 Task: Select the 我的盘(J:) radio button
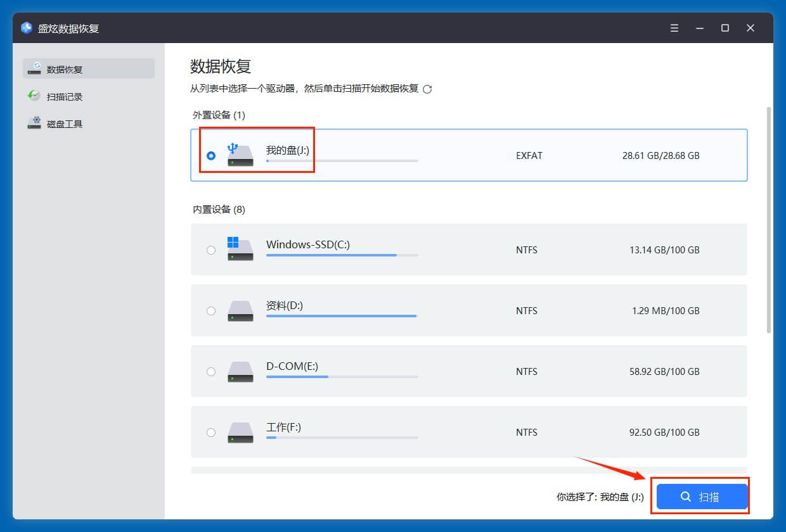pyautogui.click(x=211, y=155)
